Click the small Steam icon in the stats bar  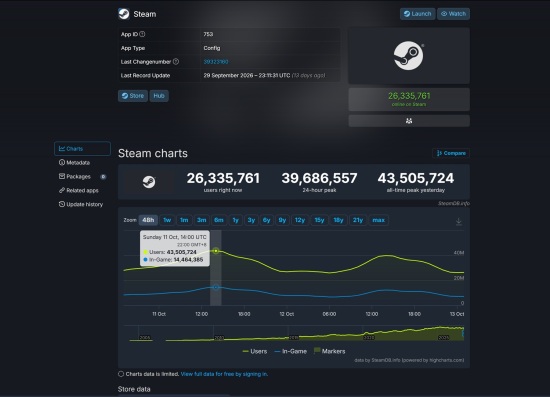click(149, 182)
